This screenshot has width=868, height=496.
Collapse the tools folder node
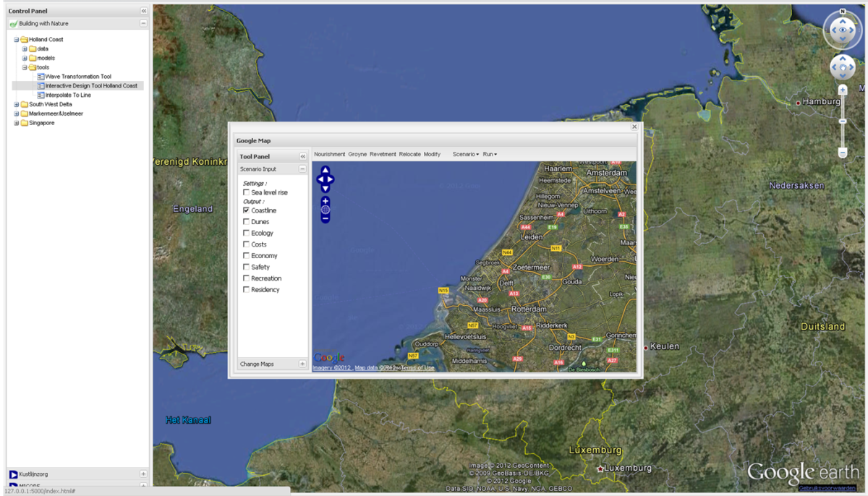[x=25, y=67]
